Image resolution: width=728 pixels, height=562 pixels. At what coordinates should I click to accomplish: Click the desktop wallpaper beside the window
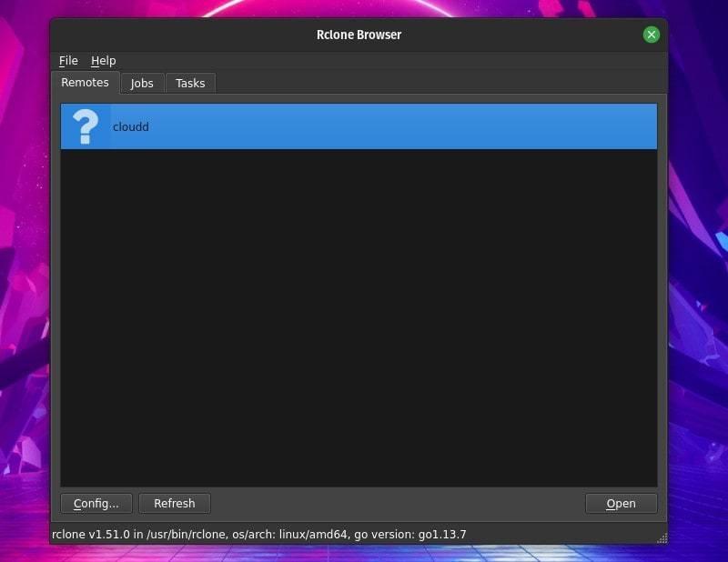23,273
